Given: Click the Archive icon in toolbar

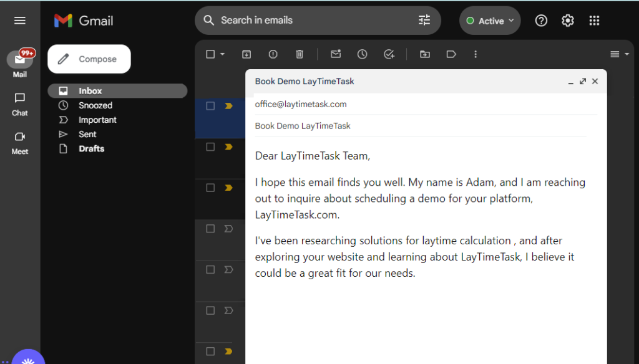Looking at the screenshot, I should [246, 54].
